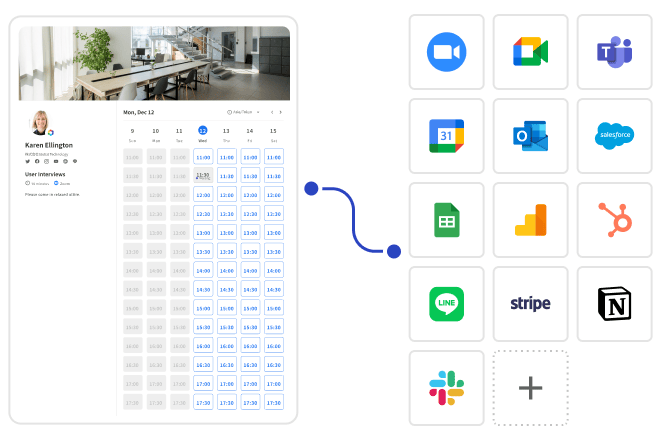Select the Google Meet integration tile
This screenshot has width=661, height=440.
[x=530, y=52]
